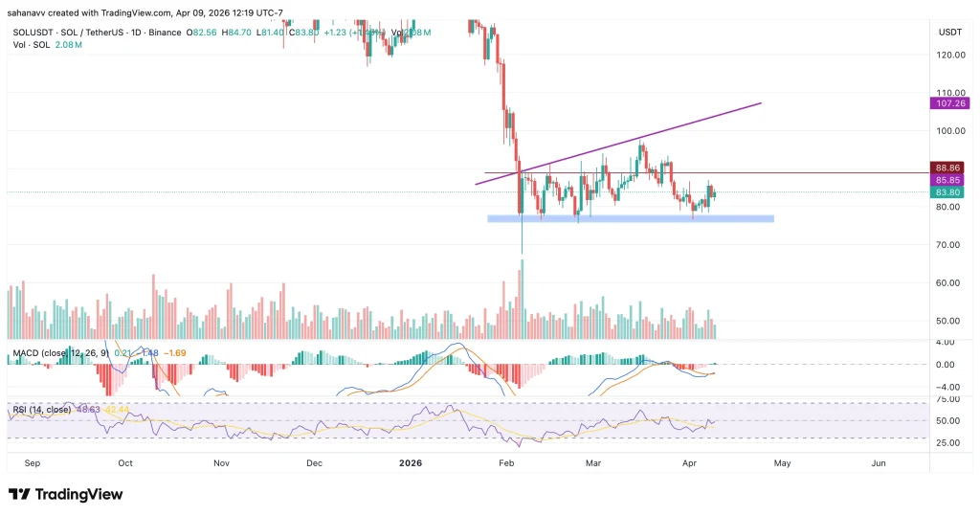This screenshot has height=516, width=980.
Task: Click the 83.80 current price label
Action: click(x=950, y=191)
